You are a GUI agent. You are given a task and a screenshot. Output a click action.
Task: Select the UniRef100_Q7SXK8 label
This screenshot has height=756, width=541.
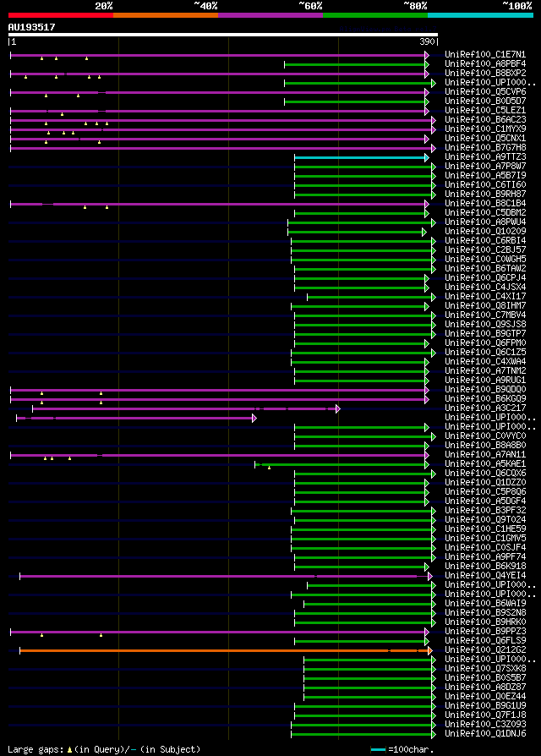click(x=485, y=668)
